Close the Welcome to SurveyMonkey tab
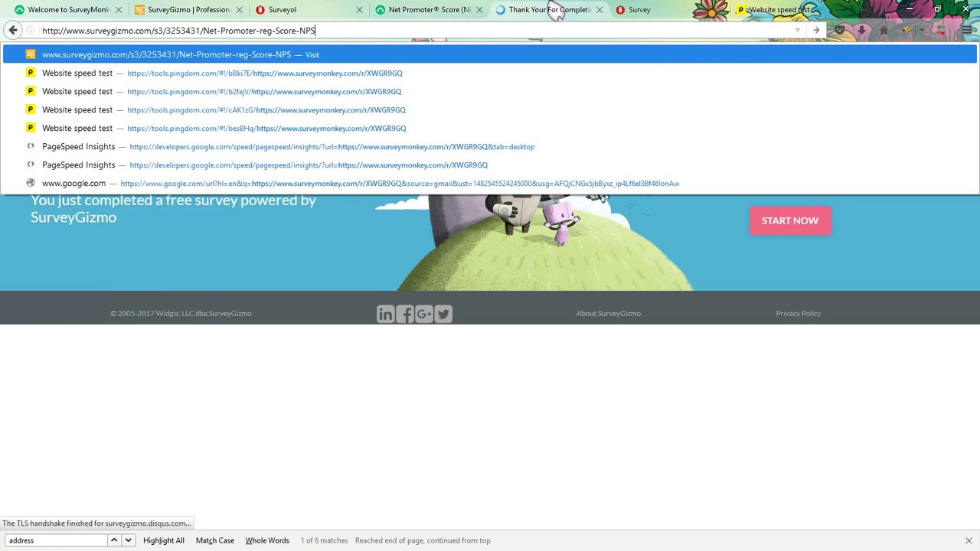980x551 pixels. tap(119, 10)
